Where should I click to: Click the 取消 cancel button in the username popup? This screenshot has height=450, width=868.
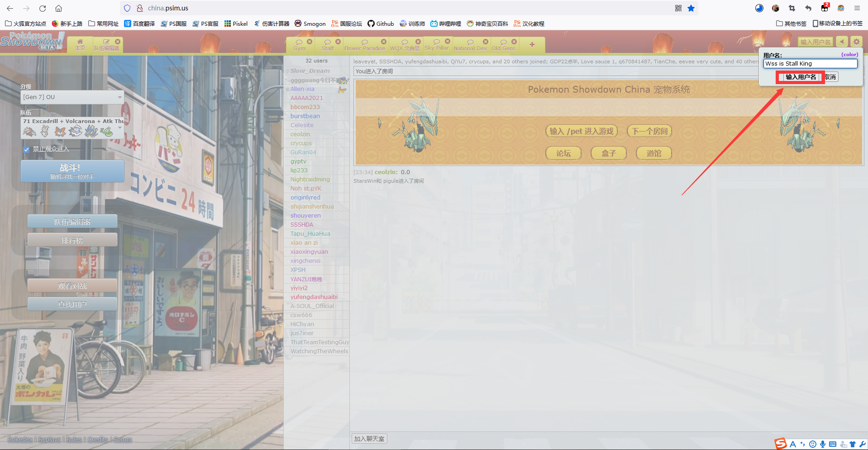pyautogui.click(x=830, y=77)
